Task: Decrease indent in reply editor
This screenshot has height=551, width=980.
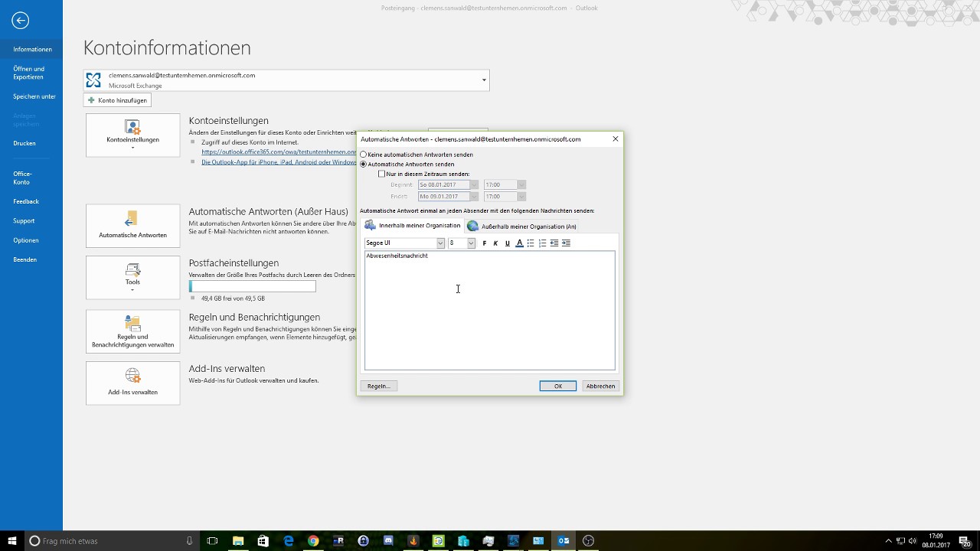Action: [554, 243]
